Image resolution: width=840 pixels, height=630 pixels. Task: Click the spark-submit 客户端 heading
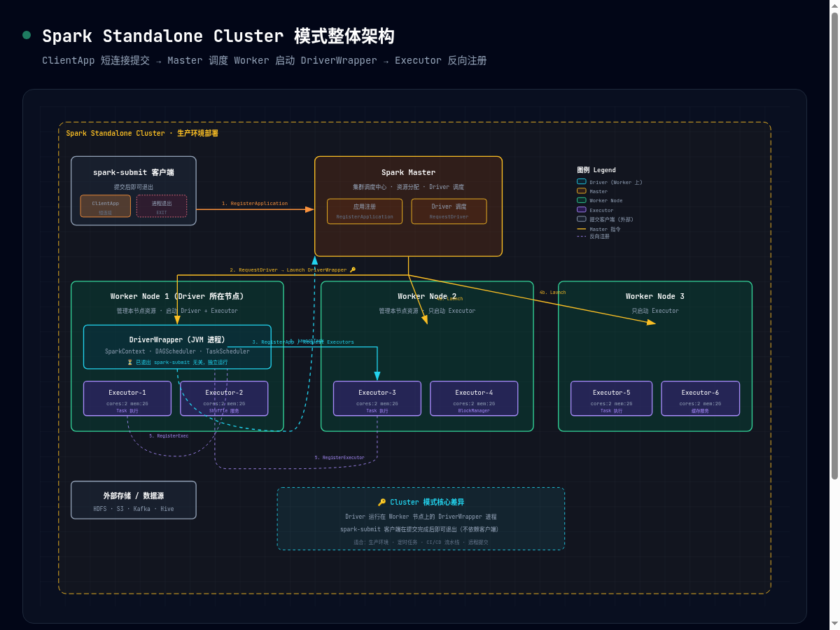click(x=134, y=172)
